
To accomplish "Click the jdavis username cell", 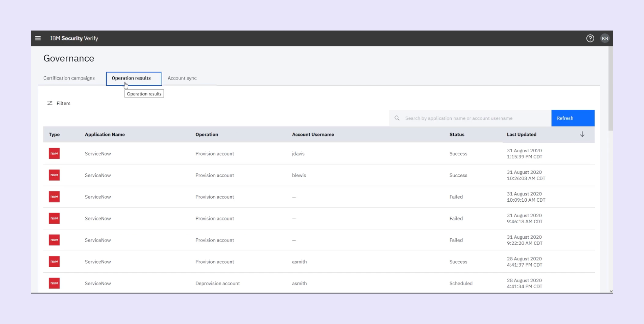I will tap(298, 153).
